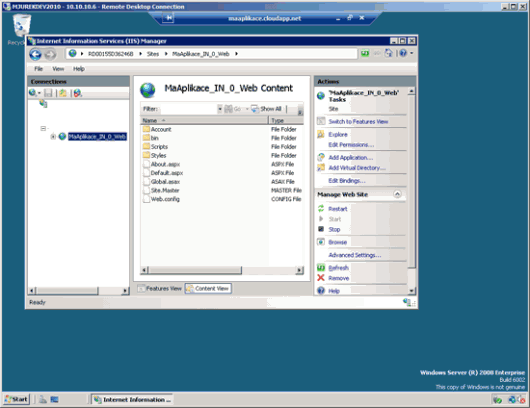Switch to Features View tab
Image resolution: width=530 pixels, height=408 pixels.
160,288
